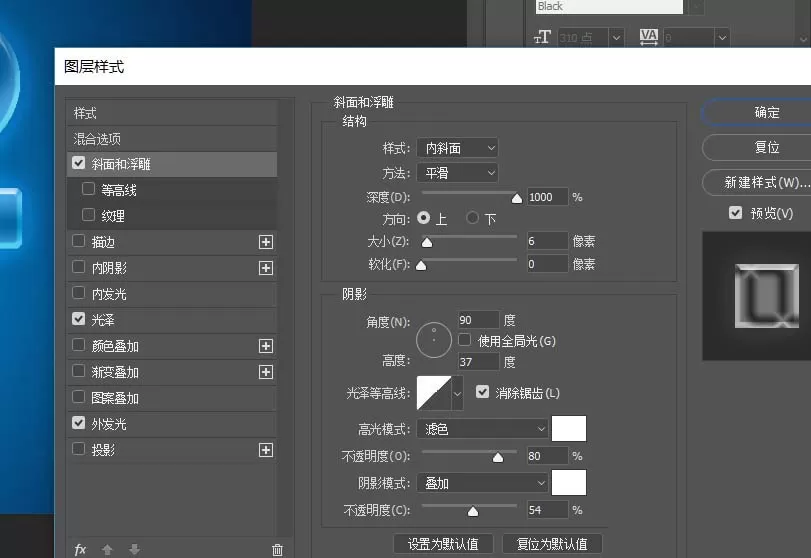
Task: Select the 下 direction radio button
Action: (x=472, y=218)
